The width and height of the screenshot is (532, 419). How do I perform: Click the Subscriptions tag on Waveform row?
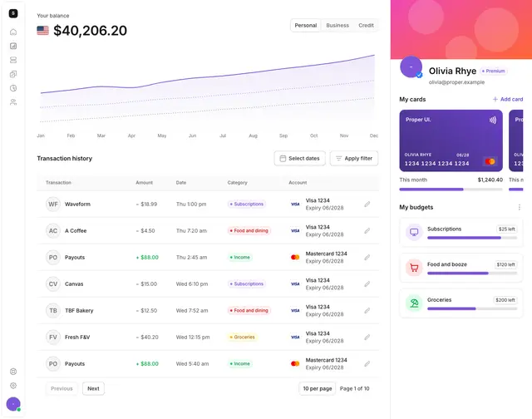tap(246, 205)
